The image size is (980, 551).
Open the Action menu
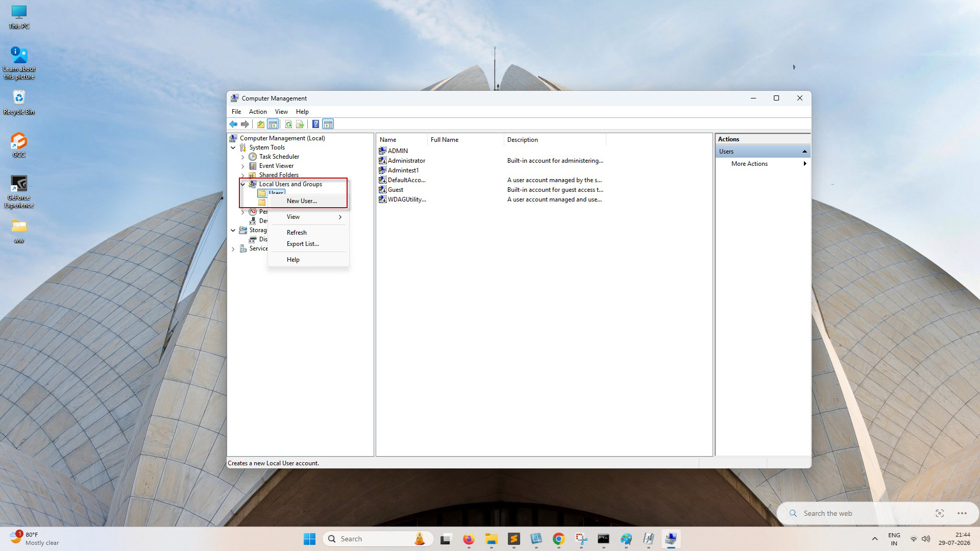258,112
